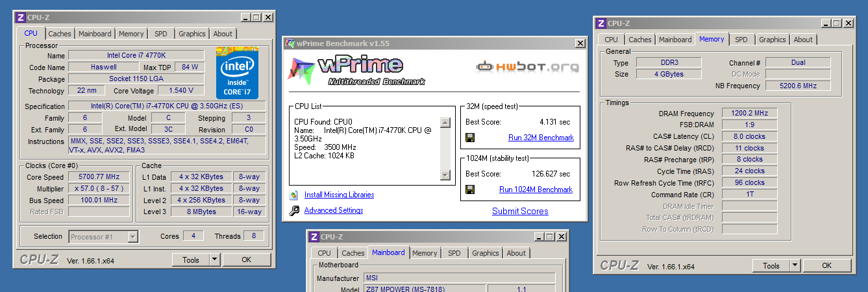Viewport: 868px width, 292px height.
Task: Click the up arrow of CPU List scrollbar
Action: 445,123
